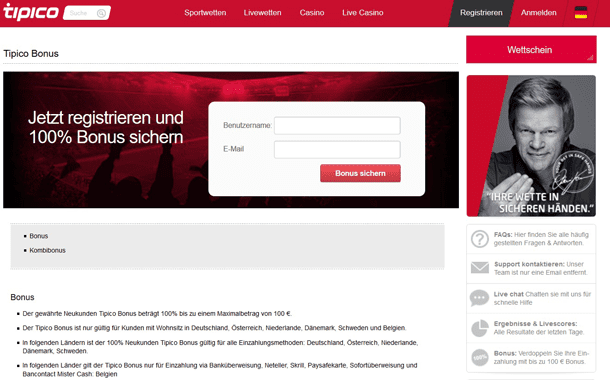This screenshot has width=610, height=380.
Task: Click the bullet about Kunden mit Wohnsitz
Action: tap(214, 328)
